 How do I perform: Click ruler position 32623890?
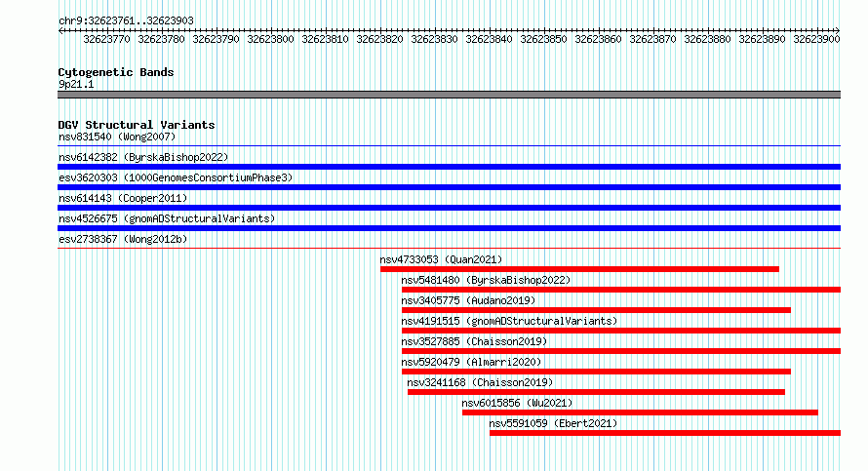(x=763, y=39)
